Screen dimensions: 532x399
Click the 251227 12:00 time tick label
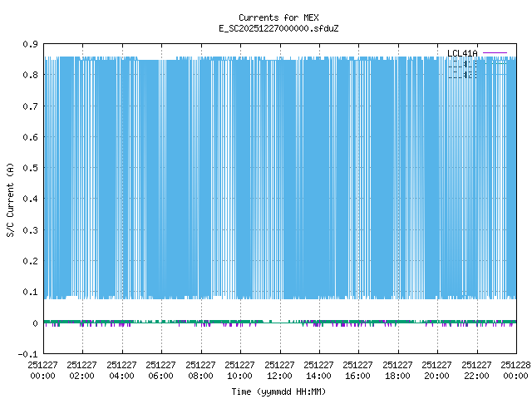(279, 370)
